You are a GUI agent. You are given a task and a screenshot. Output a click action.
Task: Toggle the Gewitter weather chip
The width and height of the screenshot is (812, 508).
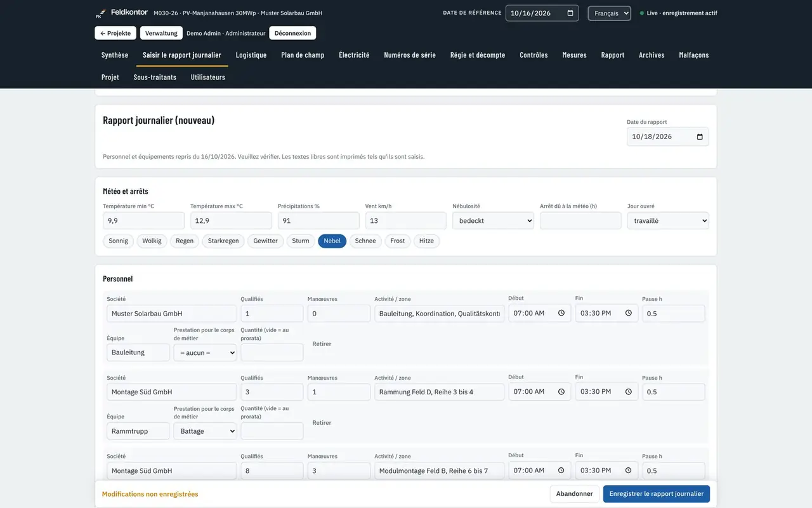click(265, 241)
